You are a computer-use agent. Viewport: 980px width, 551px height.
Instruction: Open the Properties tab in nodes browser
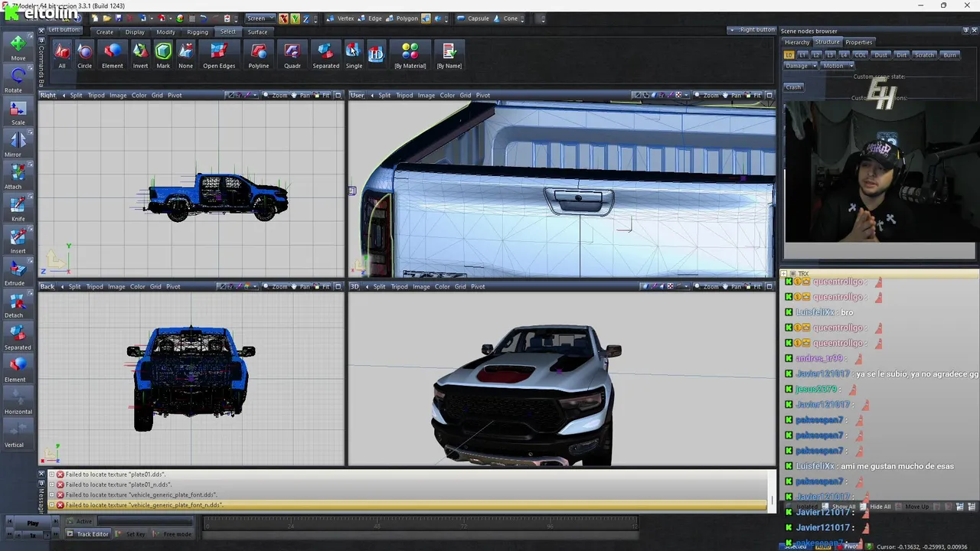(858, 42)
